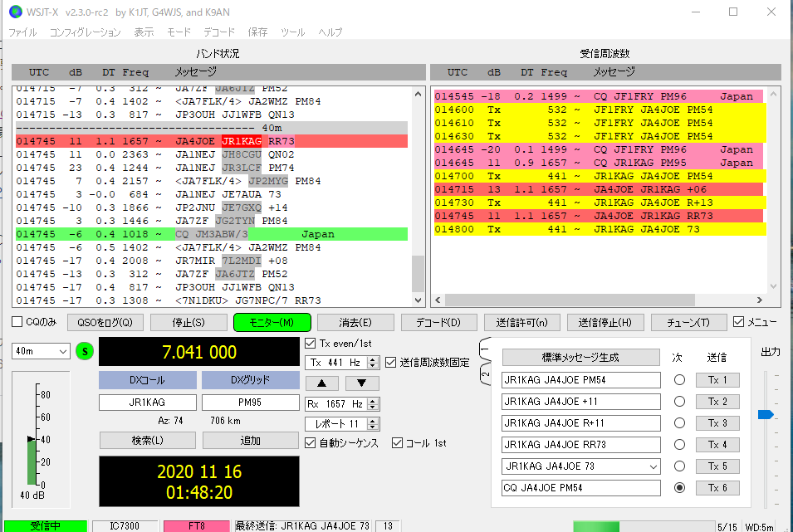
Task: Open the 保存 menu
Action: tap(257, 32)
